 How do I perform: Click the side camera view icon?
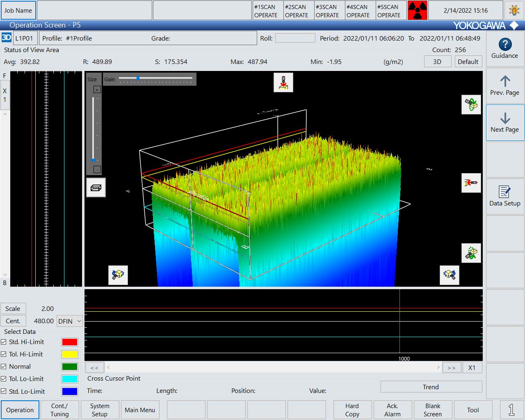point(471,183)
